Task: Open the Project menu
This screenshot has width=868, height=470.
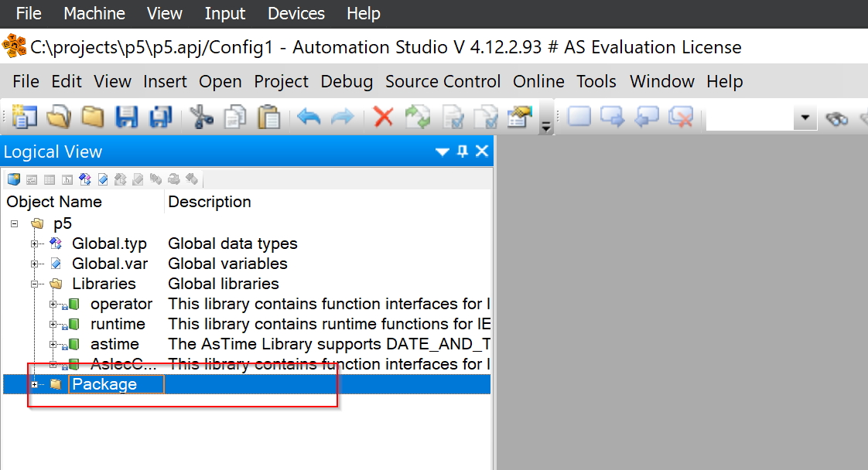Action: coord(282,81)
